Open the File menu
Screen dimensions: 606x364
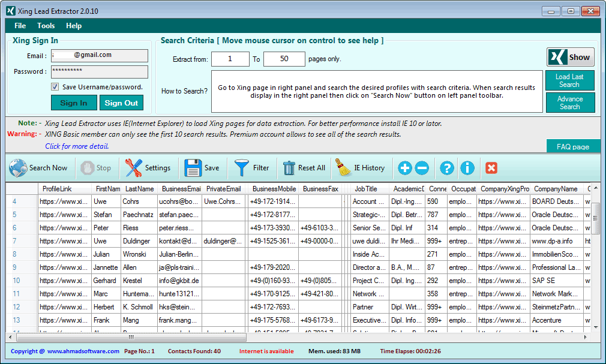pyautogui.click(x=20, y=26)
